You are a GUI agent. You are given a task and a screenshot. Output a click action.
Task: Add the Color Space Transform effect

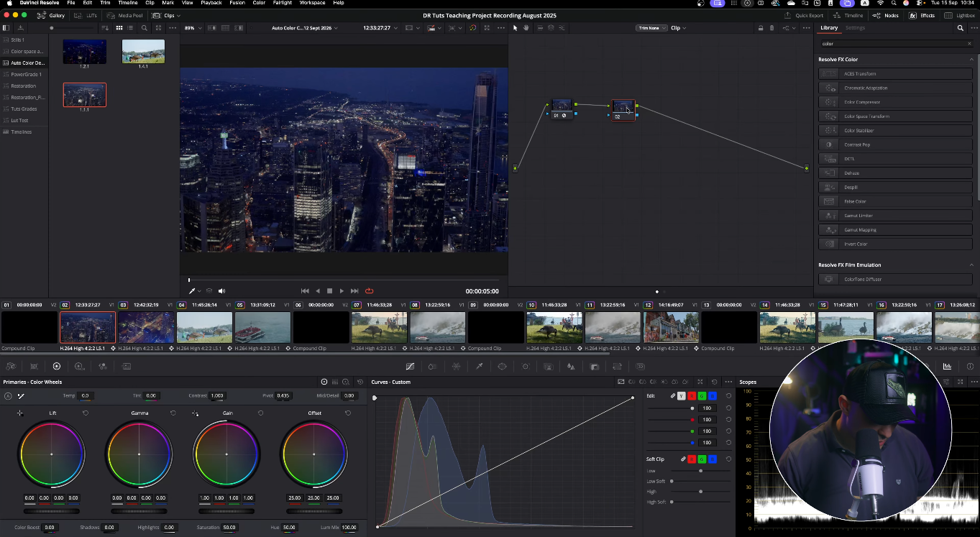tap(895, 116)
